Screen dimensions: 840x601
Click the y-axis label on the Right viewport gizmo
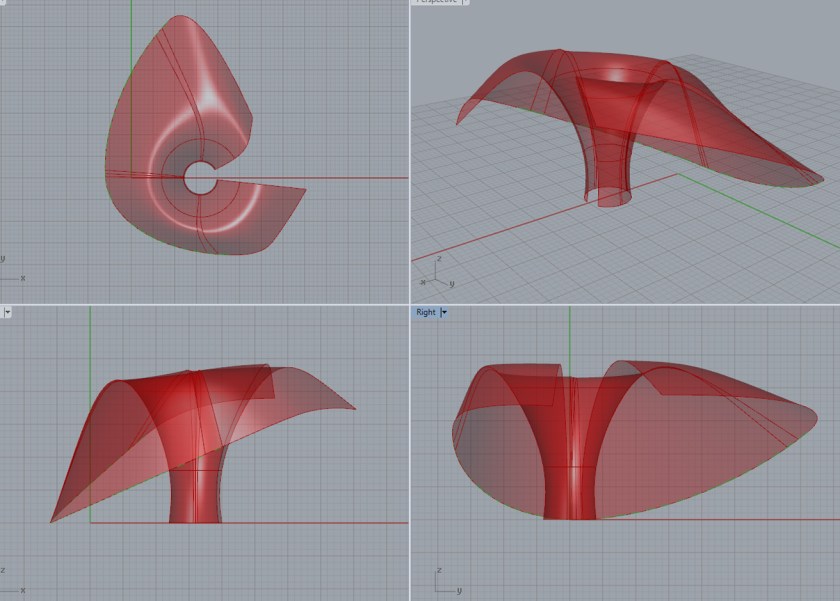(x=459, y=590)
